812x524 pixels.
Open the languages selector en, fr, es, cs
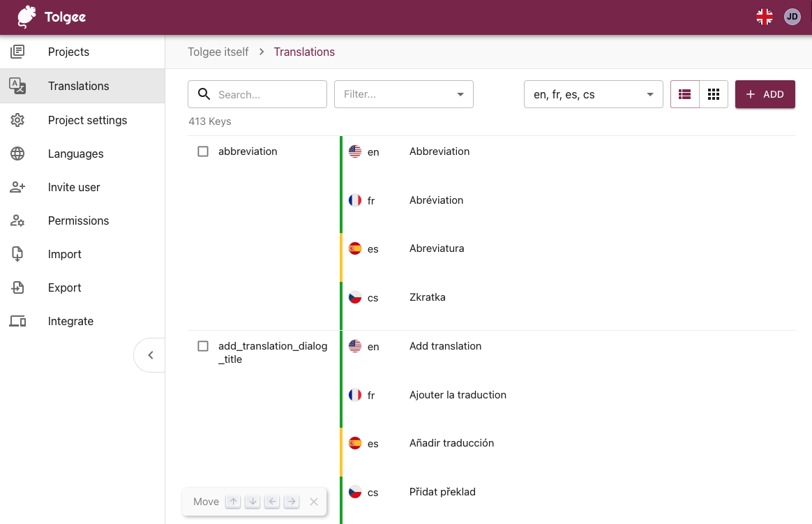[594, 94]
